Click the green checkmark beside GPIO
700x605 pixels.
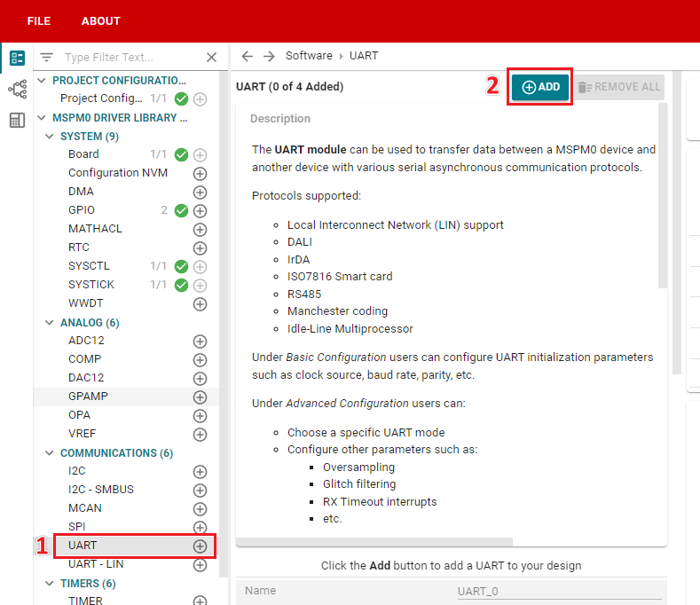[x=181, y=210]
